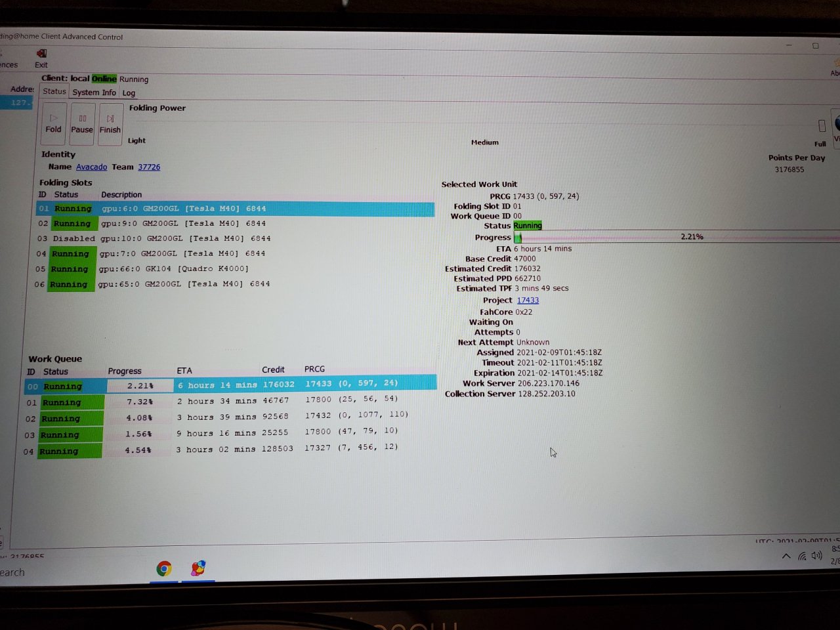840x630 pixels.
Task: Click the Exit toolbar icon
Action: click(x=41, y=55)
